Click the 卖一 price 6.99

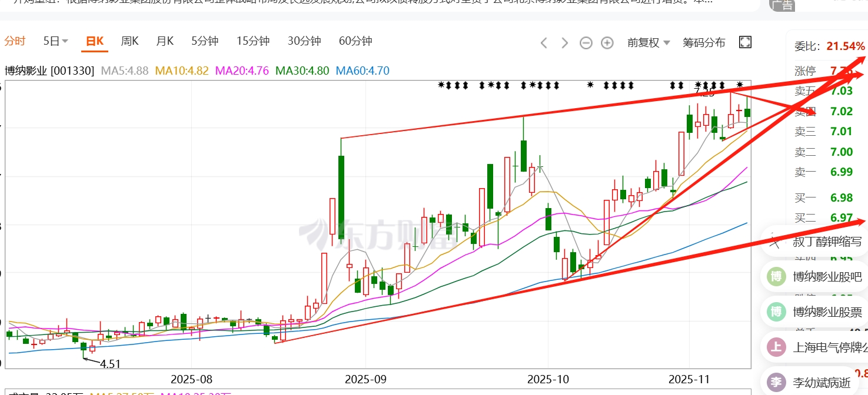[x=842, y=172]
